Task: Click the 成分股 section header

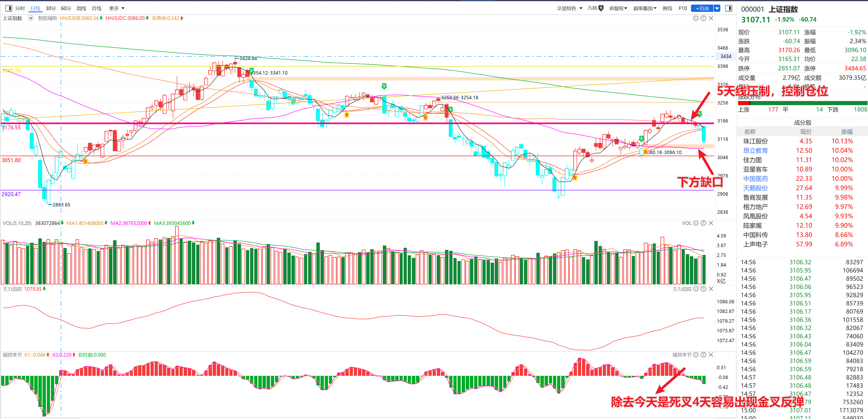Action: pos(802,123)
